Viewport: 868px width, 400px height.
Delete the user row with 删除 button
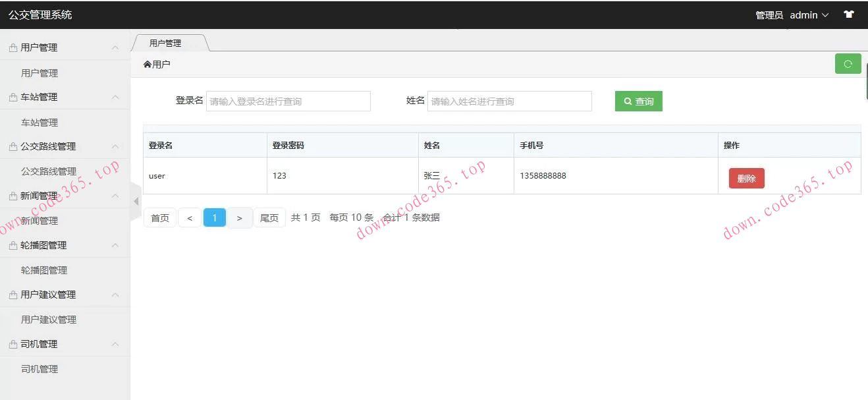coord(747,179)
